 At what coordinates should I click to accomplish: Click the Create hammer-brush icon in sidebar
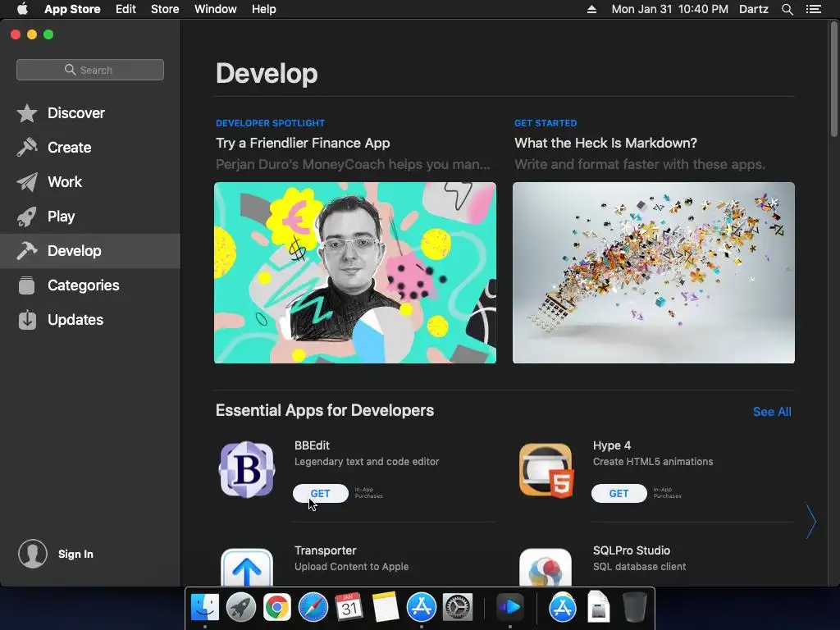(27, 148)
